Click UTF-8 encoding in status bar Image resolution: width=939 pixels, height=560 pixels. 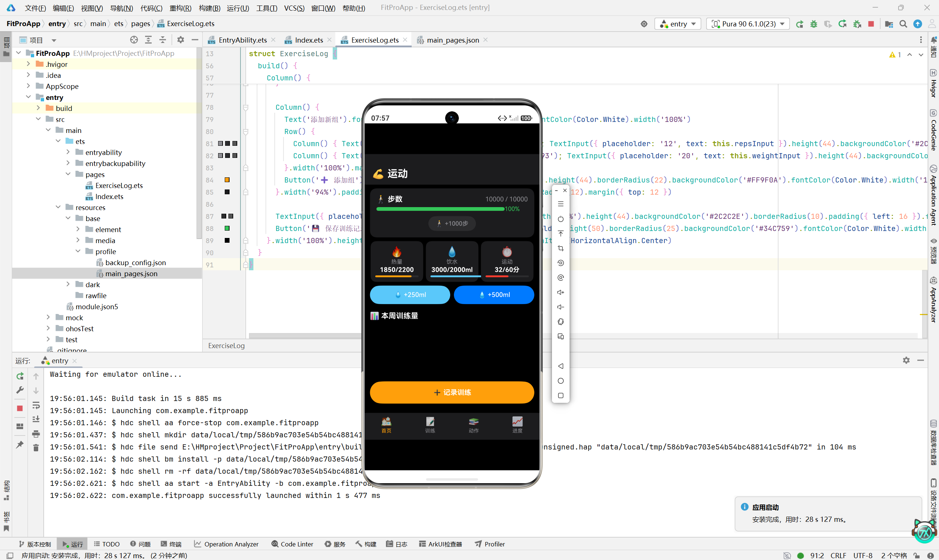tap(863, 556)
